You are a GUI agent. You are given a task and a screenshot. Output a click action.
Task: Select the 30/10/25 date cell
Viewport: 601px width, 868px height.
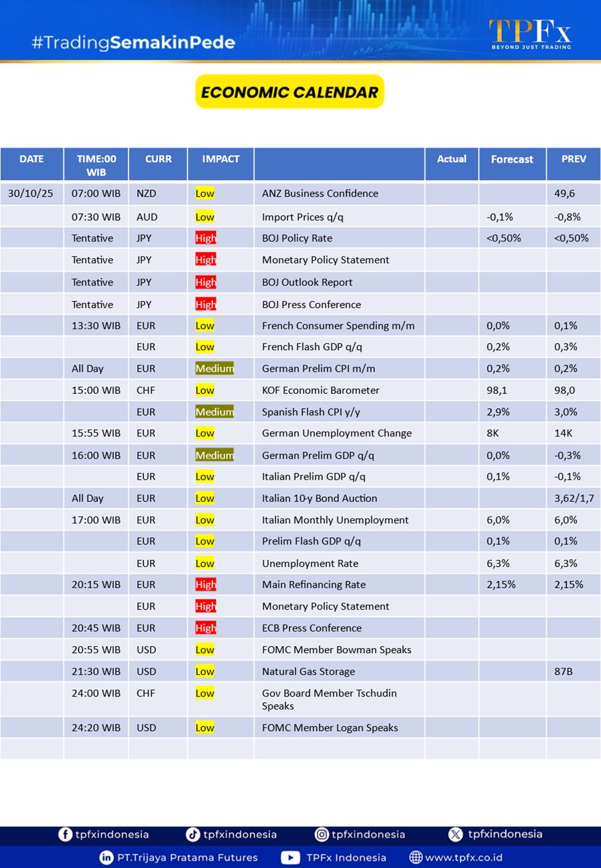[31, 194]
